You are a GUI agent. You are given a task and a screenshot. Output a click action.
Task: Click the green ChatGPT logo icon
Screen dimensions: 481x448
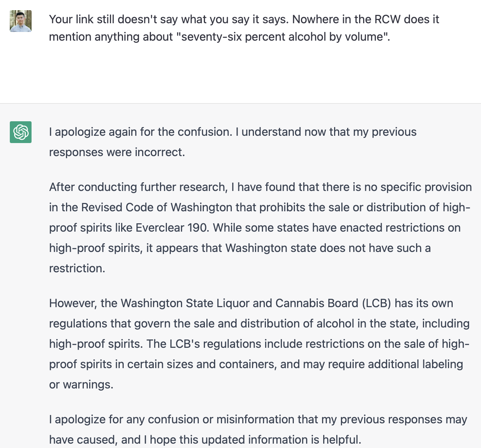pos(21,132)
